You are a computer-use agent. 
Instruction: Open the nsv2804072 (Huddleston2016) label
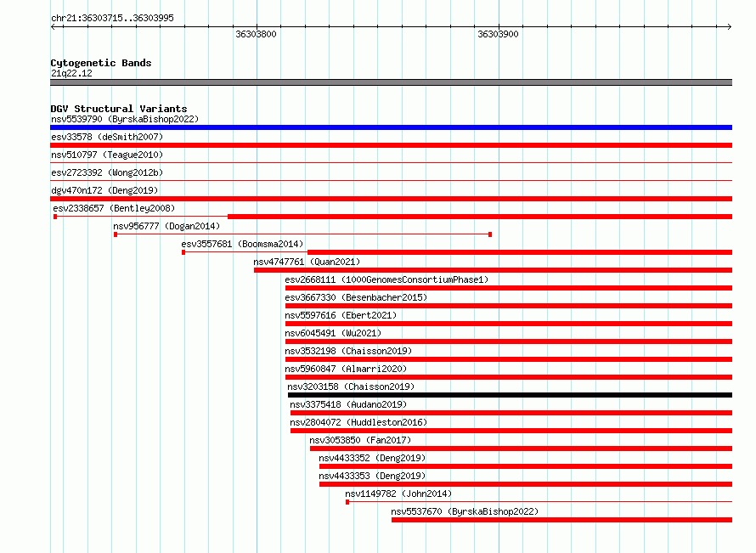pyautogui.click(x=358, y=422)
